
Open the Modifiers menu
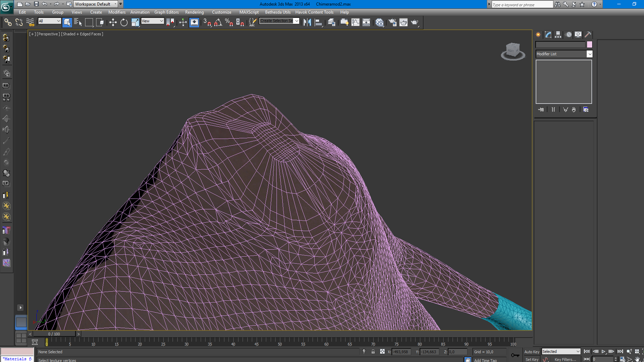117,12
